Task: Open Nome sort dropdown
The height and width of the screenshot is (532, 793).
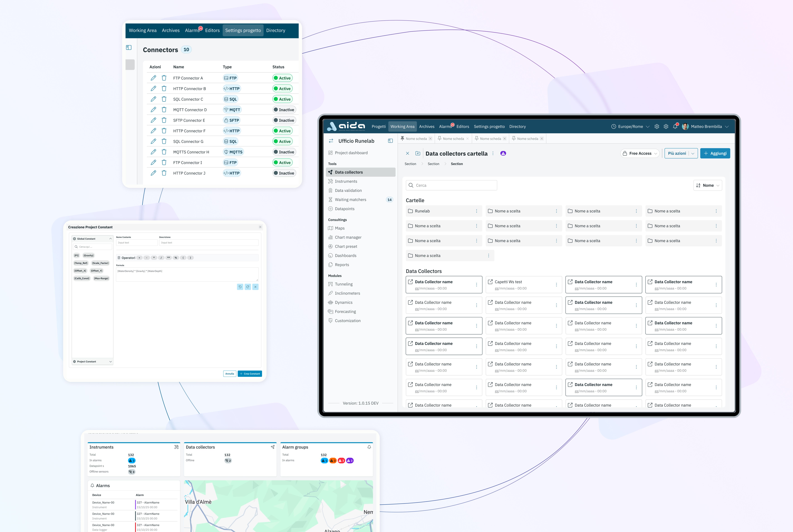Action: (708, 185)
